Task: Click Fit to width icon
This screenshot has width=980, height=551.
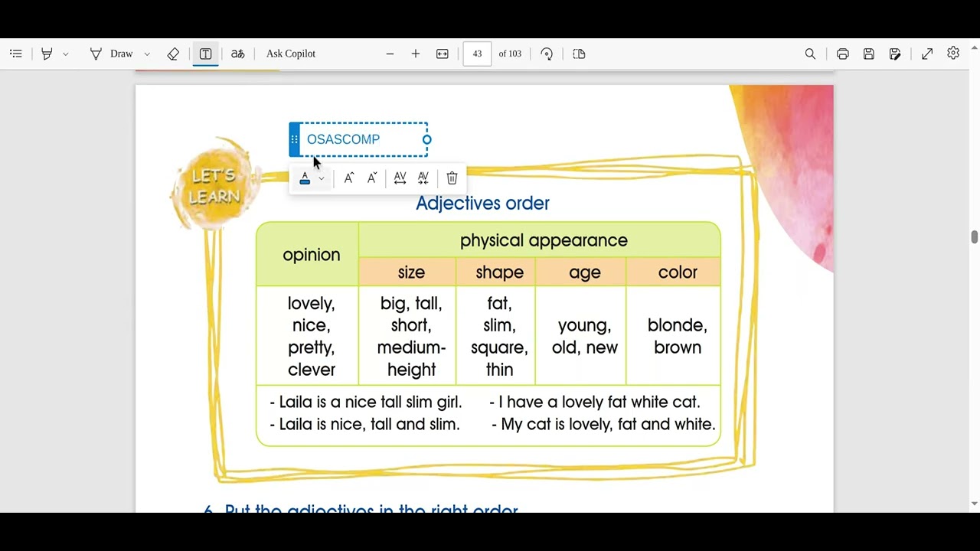Action: pos(442,54)
